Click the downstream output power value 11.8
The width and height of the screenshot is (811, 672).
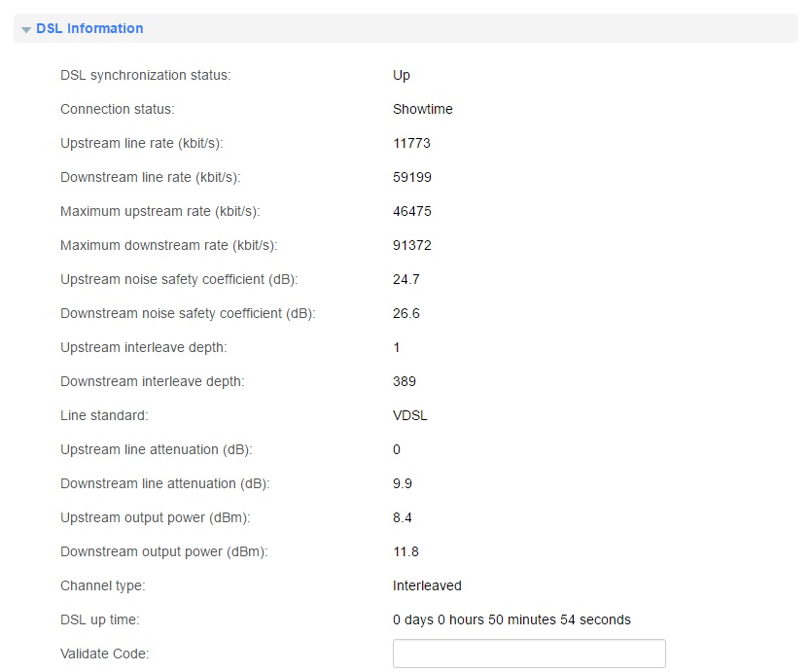(x=406, y=552)
